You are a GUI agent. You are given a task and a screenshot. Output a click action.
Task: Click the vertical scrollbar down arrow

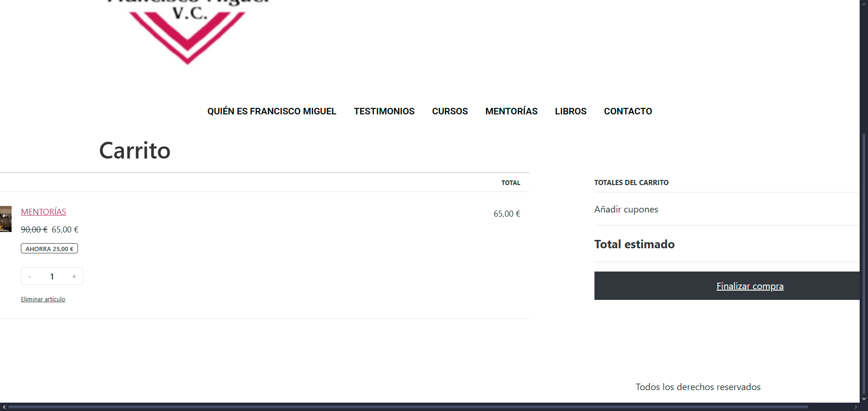click(x=864, y=399)
